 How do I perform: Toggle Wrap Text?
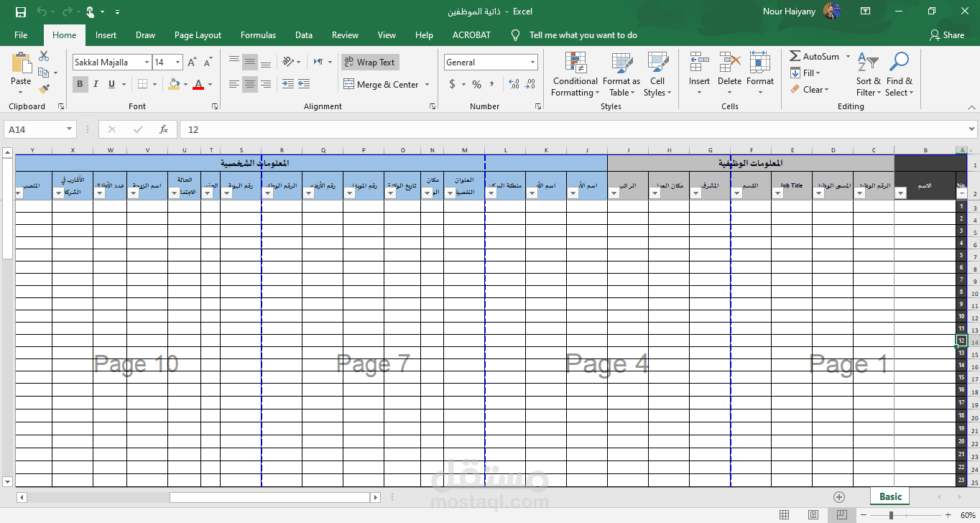click(370, 63)
